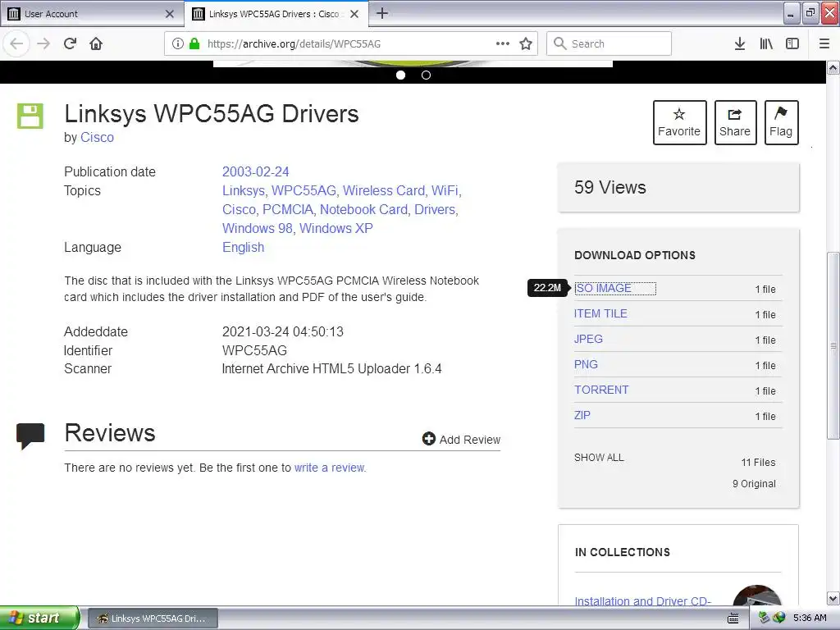Image resolution: width=840 pixels, height=630 pixels.
Task: Open Installation and Driver CD collection link
Action: tap(643, 601)
